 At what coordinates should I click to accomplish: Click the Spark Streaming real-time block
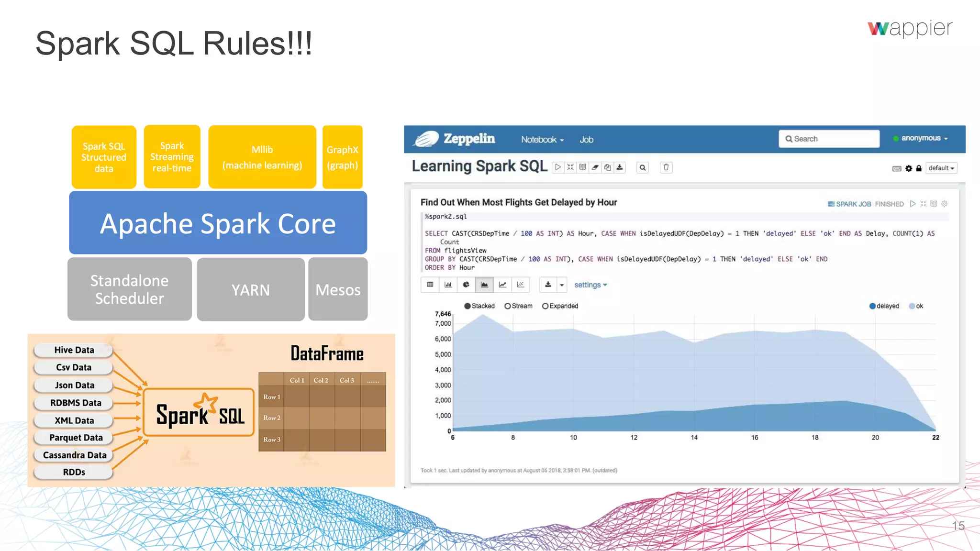[172, 157]
